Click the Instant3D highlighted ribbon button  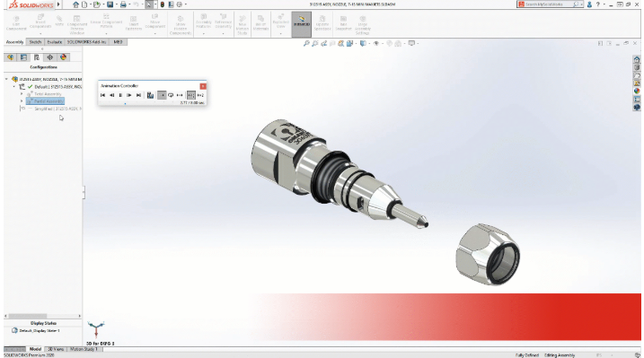(302, 24)
